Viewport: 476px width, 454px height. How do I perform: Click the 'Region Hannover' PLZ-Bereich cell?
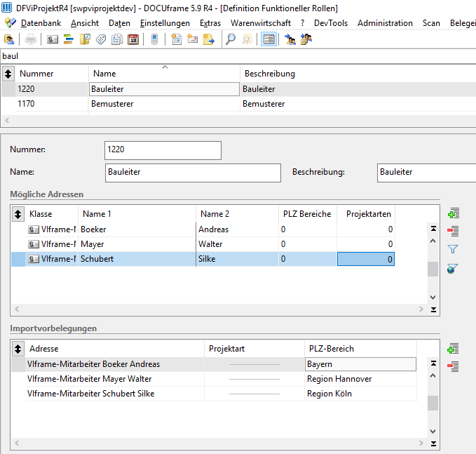(x=360, y=379)
